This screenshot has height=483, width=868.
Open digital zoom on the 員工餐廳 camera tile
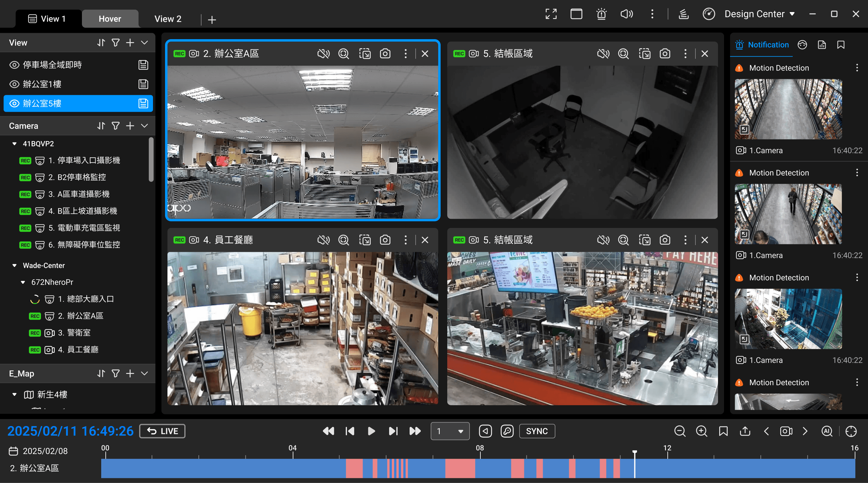[344, 240]
